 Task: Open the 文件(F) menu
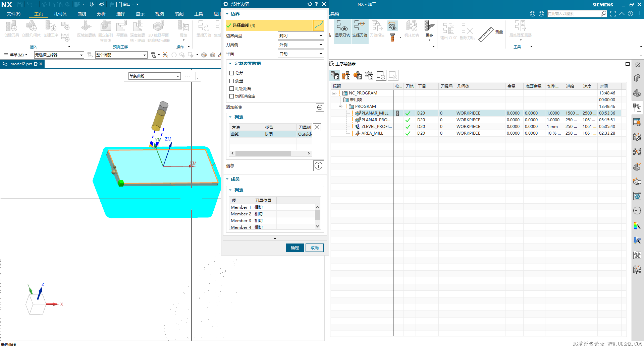point(13,14)
